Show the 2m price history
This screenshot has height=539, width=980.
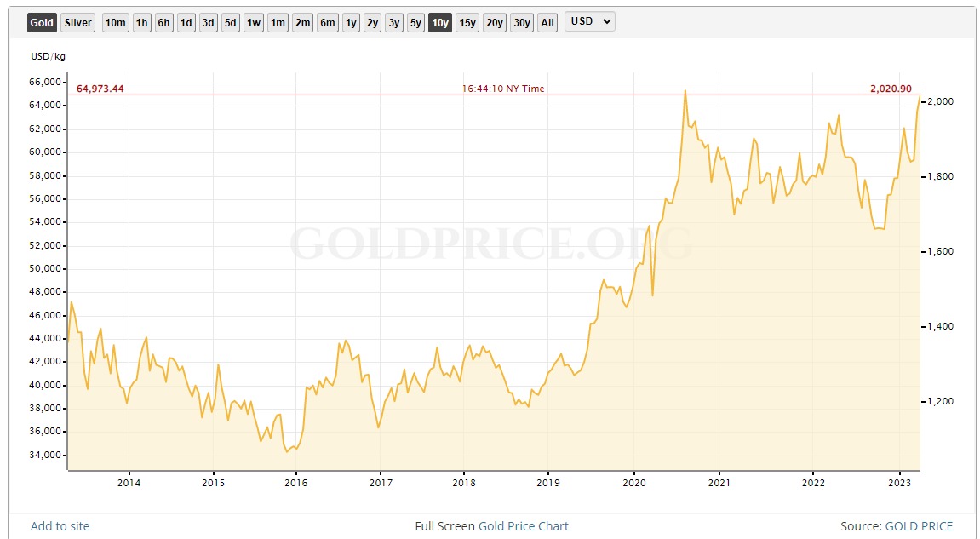tap(302, 22)
